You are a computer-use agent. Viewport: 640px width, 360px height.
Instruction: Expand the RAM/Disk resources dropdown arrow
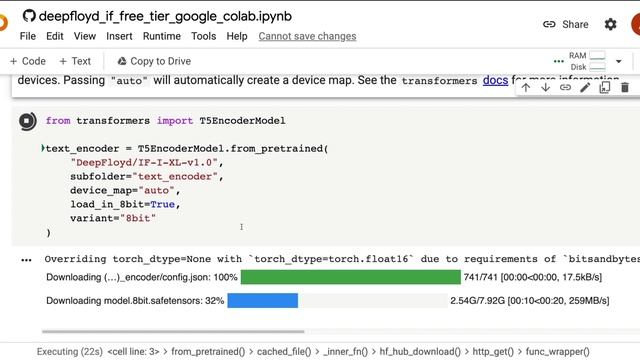pyautogui.click(x=619, y=61)
